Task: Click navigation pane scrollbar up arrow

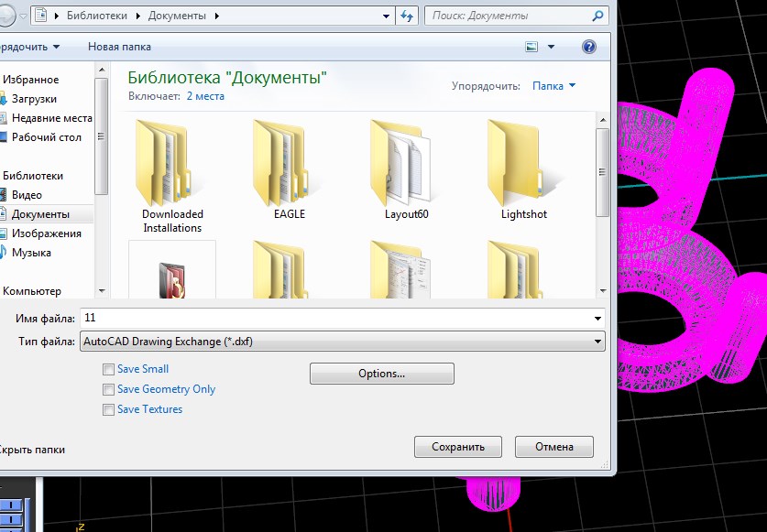Action: (102, 71)
